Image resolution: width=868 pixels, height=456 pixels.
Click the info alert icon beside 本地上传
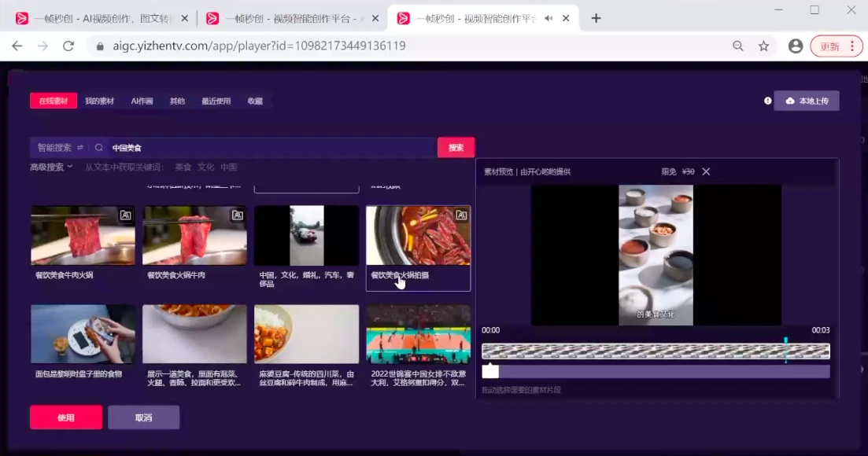[x=767, y=101]
